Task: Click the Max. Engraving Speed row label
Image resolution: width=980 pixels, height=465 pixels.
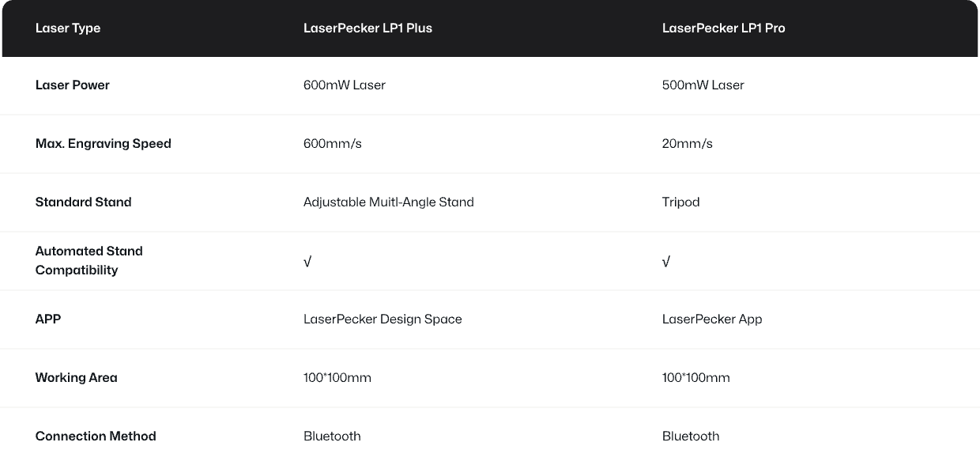Action: pyautogui.click(x=104, y=144)
